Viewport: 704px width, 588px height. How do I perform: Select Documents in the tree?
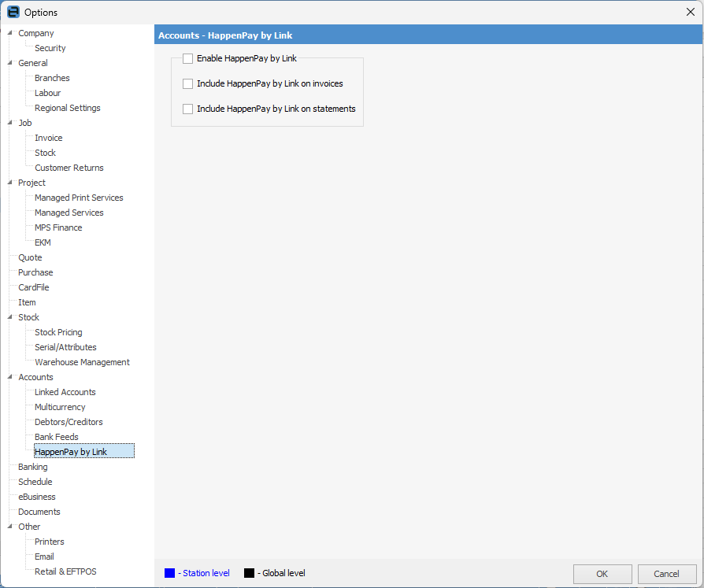(39, 512)
